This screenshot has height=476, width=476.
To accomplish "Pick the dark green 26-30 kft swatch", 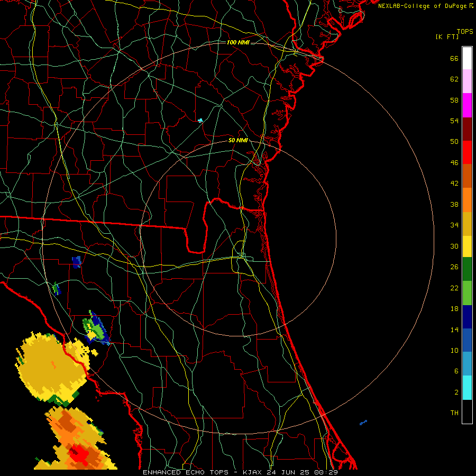I will click(x=467, y=269).
